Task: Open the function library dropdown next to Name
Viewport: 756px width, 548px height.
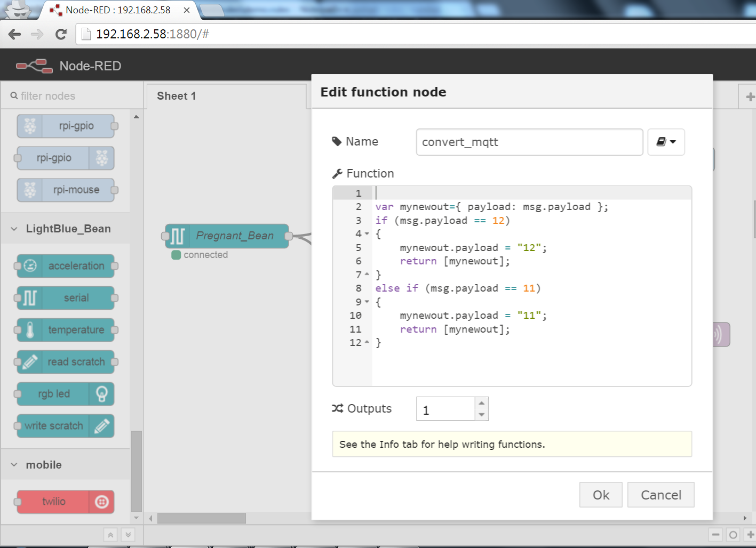Action: coord(666,142)
